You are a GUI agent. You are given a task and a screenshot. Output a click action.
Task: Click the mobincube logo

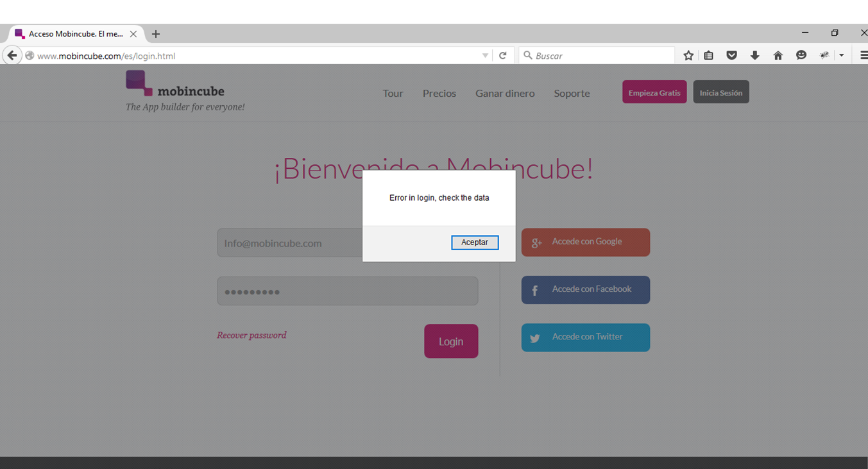(175, 84)
